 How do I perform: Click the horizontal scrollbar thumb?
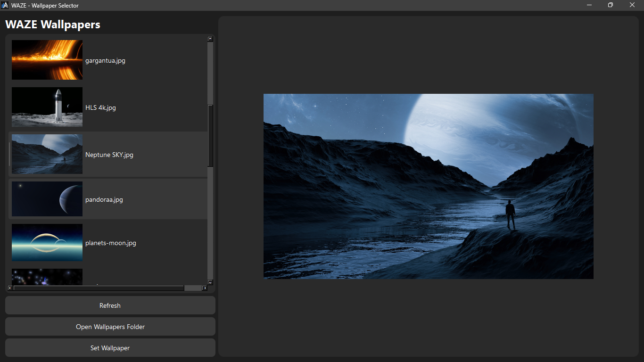click(x=99, y=288)
